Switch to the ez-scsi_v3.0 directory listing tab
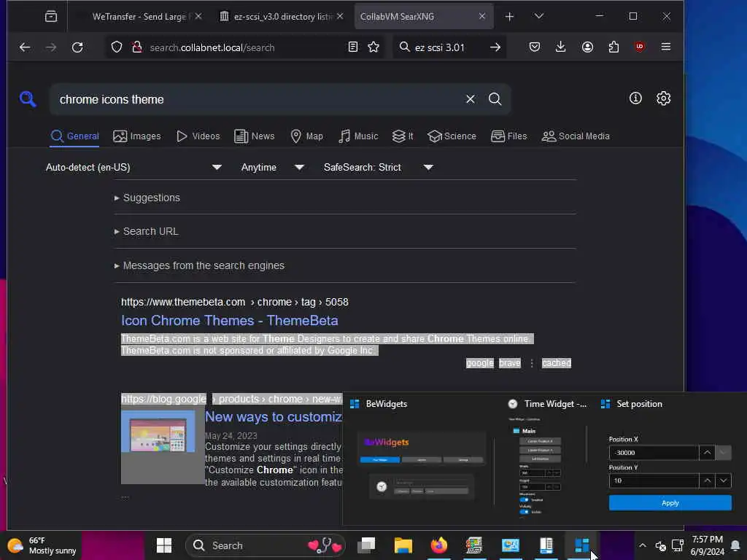747x560 pixels. (x=281, y=17)
